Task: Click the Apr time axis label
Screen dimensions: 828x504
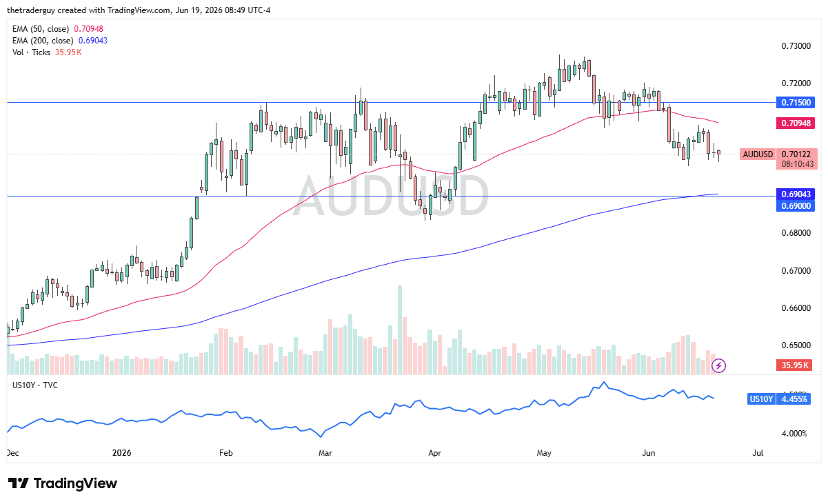Action: (434, 453)
